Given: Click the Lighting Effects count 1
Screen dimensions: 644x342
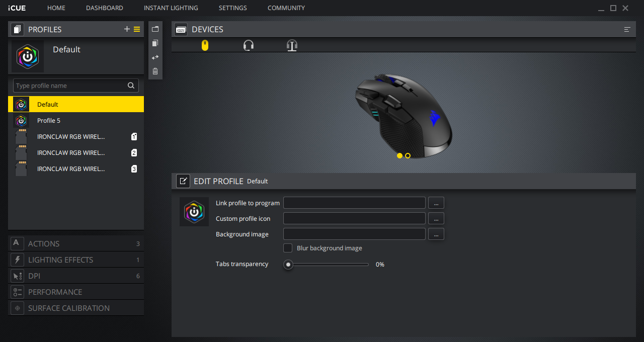Looking at the screenshot, I should [x=138, y=260].
